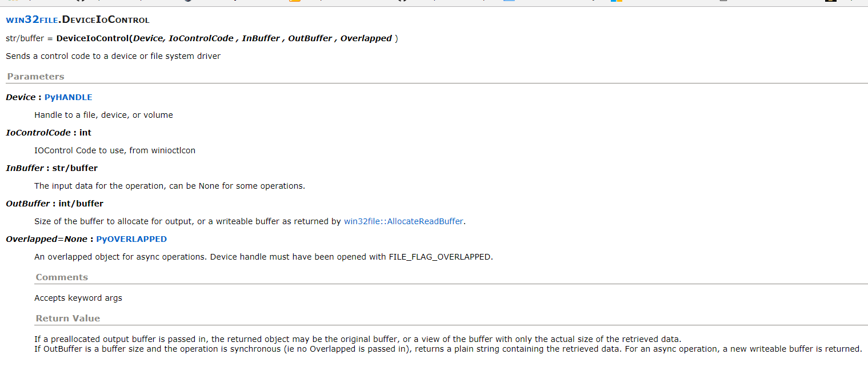This screenshot has height=374, width=868.
Task: Click the Accepts keyword args comment
Action: [78, 298]
